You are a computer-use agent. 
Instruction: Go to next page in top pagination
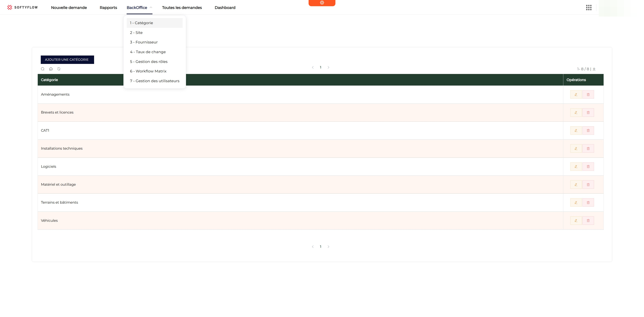tap(328, 67)
